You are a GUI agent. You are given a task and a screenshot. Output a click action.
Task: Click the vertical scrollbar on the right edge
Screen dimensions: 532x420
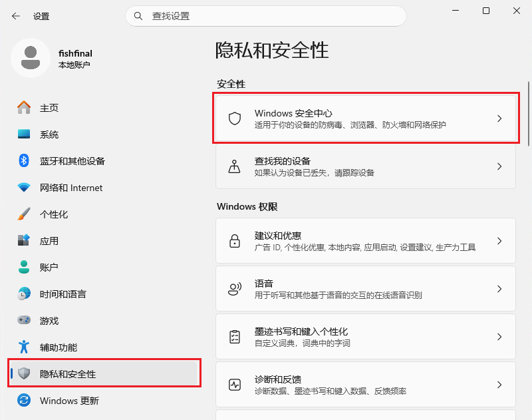529,114
